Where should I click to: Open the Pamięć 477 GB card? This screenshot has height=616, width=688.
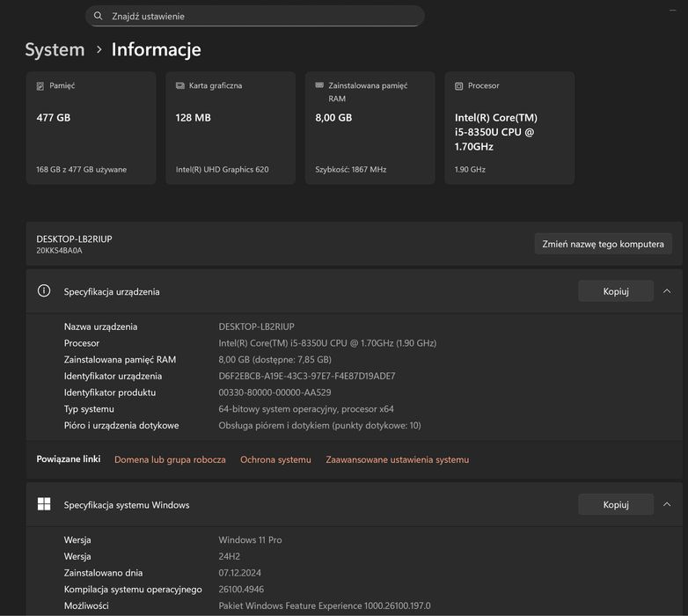tap(91, 128)
